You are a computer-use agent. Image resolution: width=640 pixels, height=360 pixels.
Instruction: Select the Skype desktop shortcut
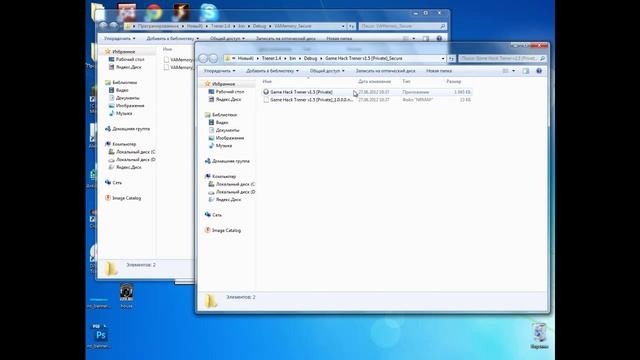[x=209, y=13]
